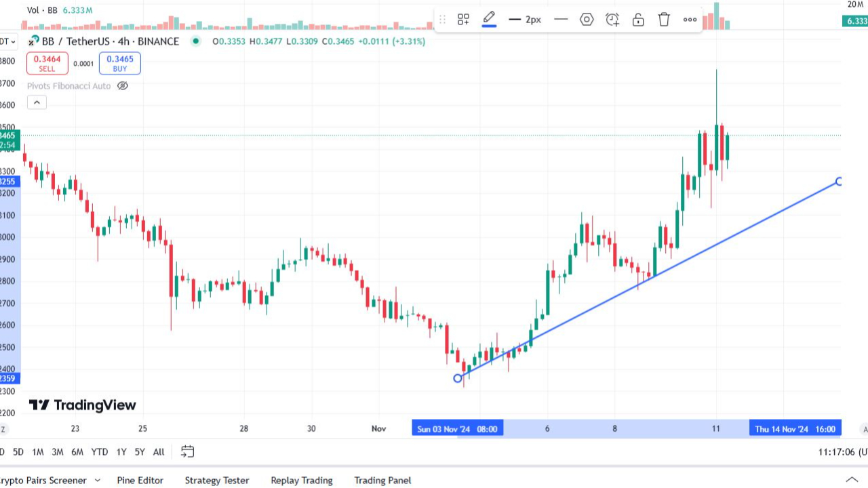Select the line style option next to settings
This screenshot has height=488, width=868.
(561, 19)
